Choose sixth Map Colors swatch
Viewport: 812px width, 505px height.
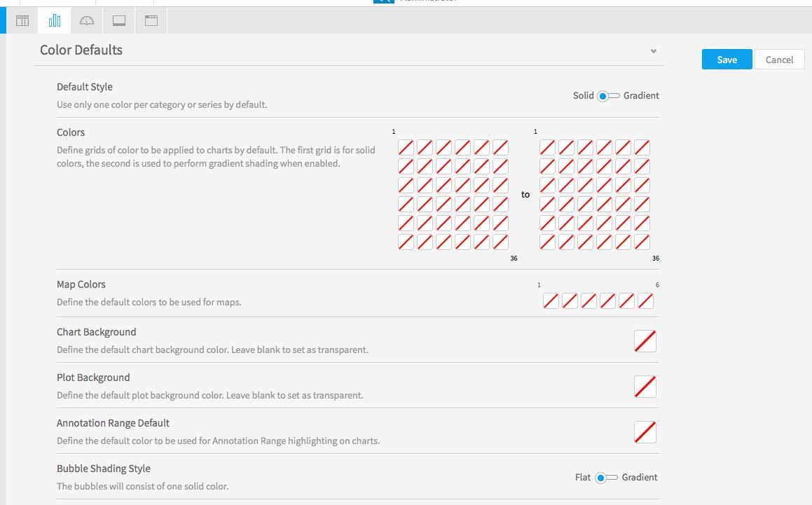tap(645, 301)
